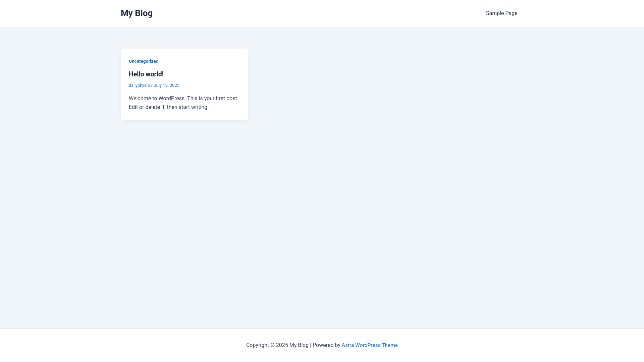The image size is (644, 362).
Task: Open Sample Page in navigation menu
Action: [501, 13]
